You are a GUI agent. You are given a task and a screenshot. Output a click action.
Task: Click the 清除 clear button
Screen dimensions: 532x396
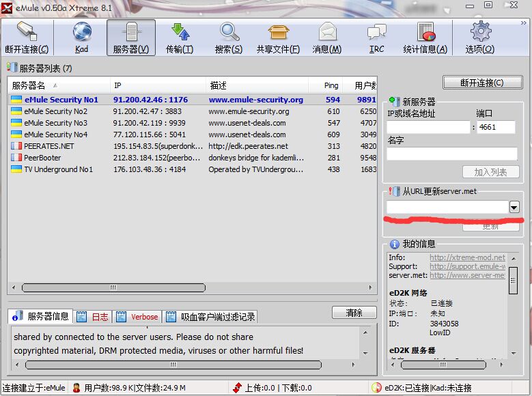click(354, 313)
